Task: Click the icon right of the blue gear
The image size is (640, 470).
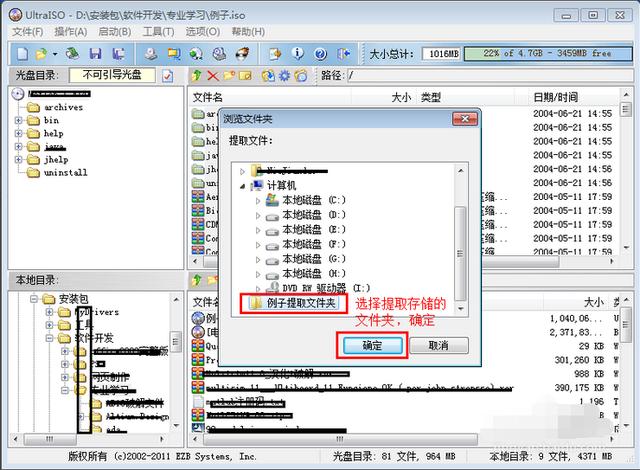Action: (301, 75)
